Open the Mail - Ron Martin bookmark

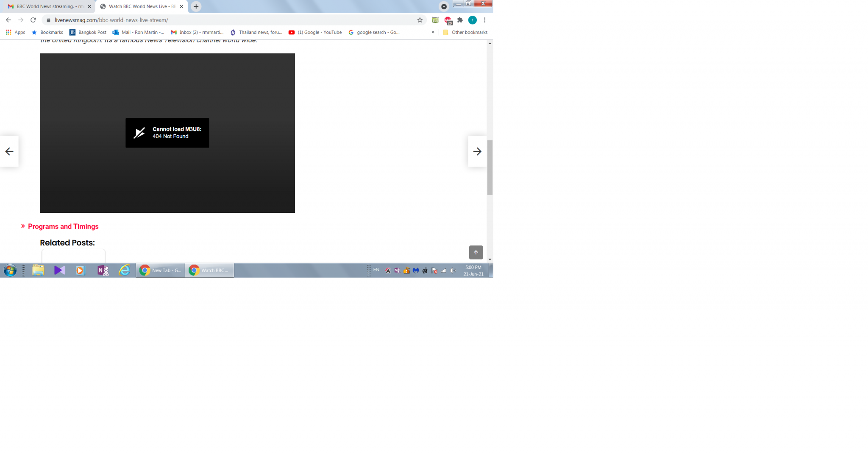click(x=138, y=32)
